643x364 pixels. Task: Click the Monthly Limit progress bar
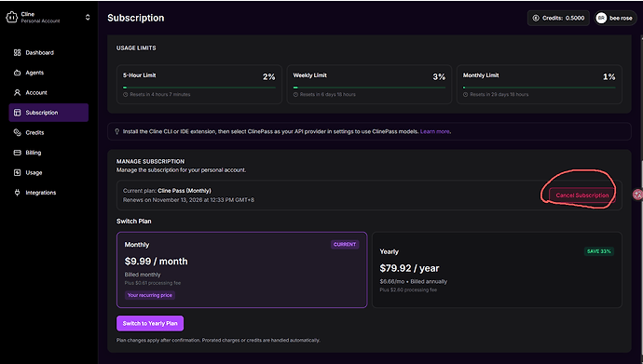pyautogui.click(x=540, y=88)
